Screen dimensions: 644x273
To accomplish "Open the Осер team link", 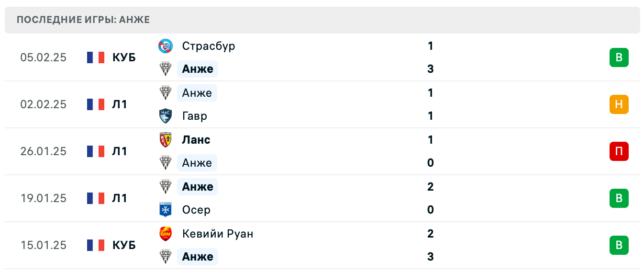I will (x=196, y=210).
